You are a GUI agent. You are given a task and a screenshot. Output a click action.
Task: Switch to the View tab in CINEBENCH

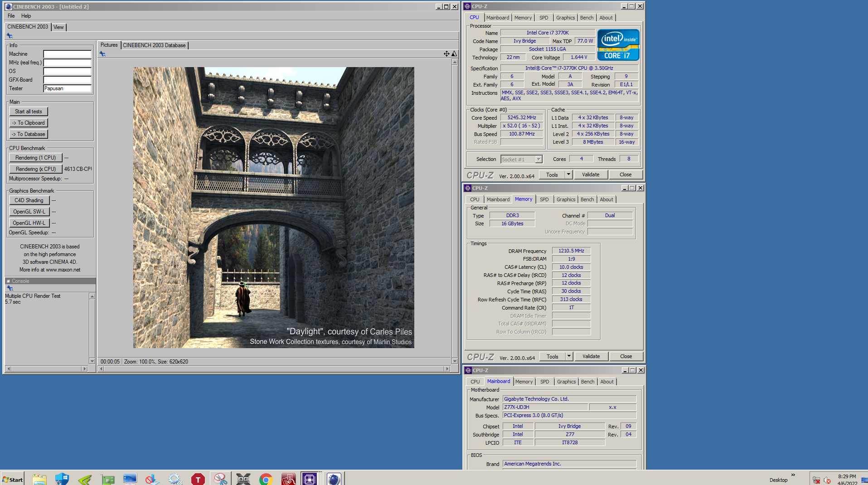click(58, 27)
